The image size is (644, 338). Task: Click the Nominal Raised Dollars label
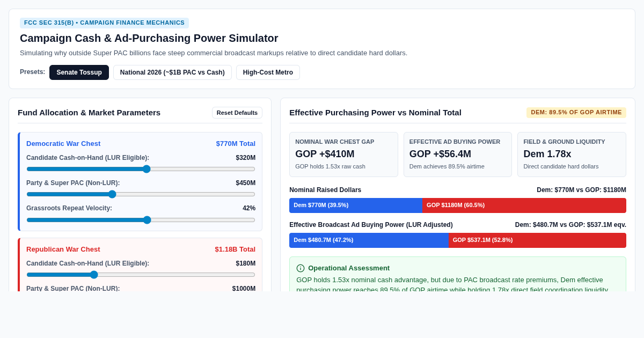pyautogui.click(x=325, y=190)
